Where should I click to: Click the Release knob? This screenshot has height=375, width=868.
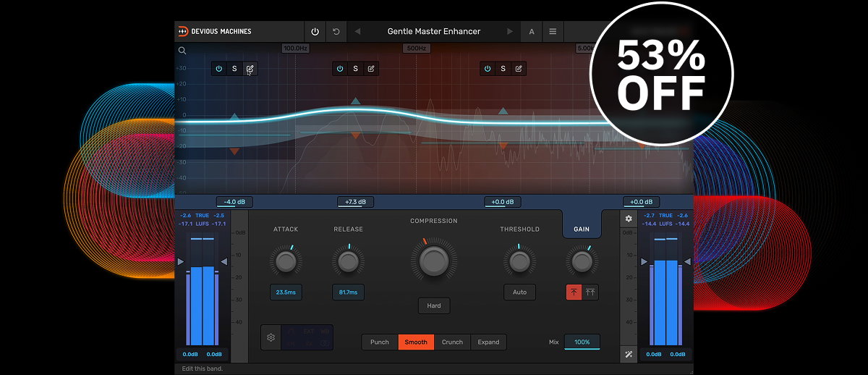[x=348, y=261]
